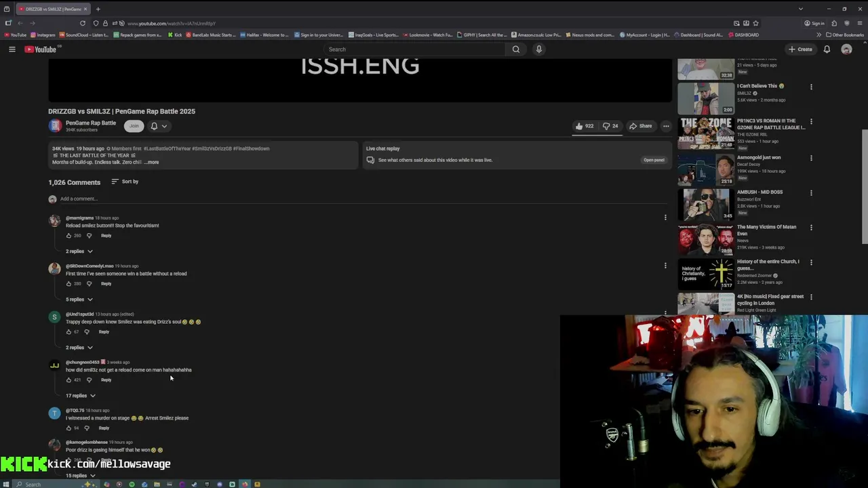Click the Create button in header
This screenshot has width=868, height=488.
[800, 49]
